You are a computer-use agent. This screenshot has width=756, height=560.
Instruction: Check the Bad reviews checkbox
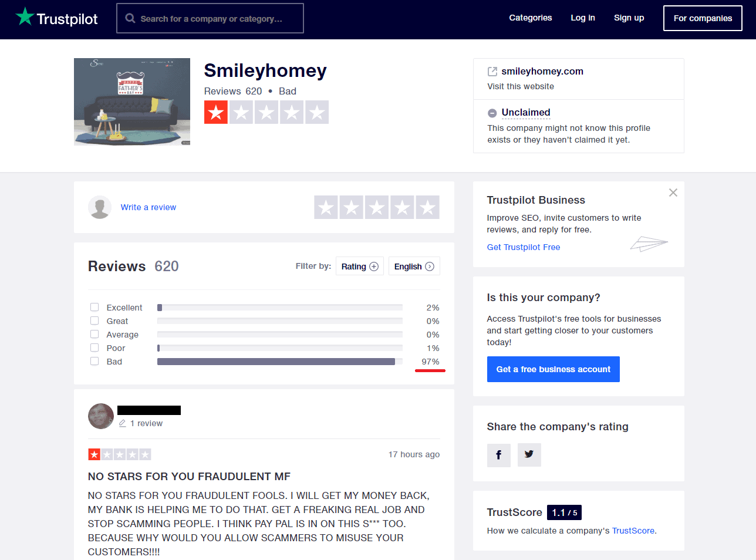pyautogui.click(x=95, y=361)
